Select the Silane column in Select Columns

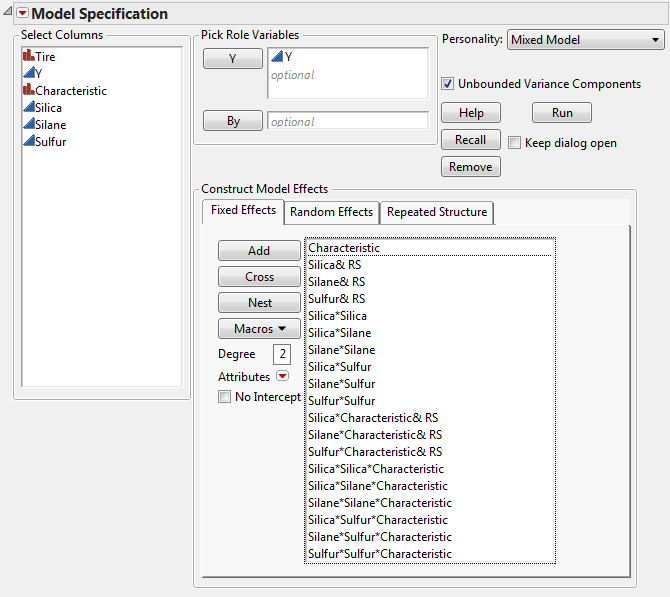45,124
